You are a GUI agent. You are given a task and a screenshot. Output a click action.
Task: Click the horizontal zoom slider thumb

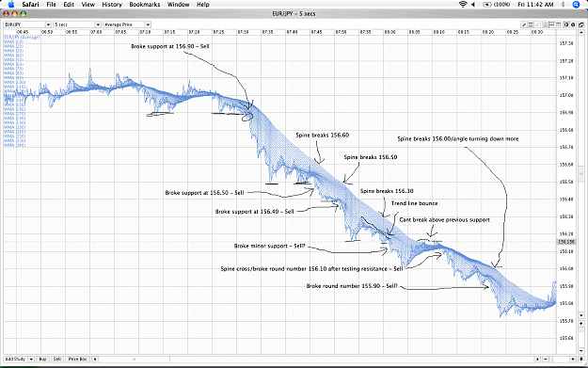click(x=551, y=359)
